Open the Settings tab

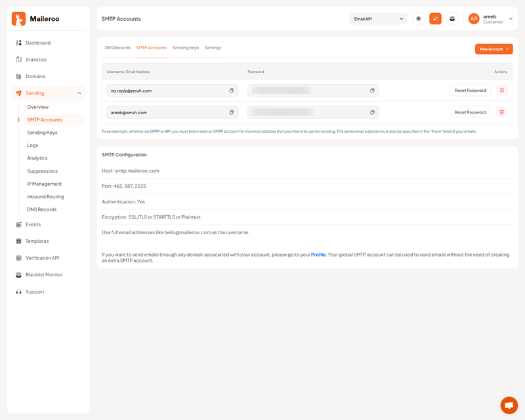click(x=213, y=48)
